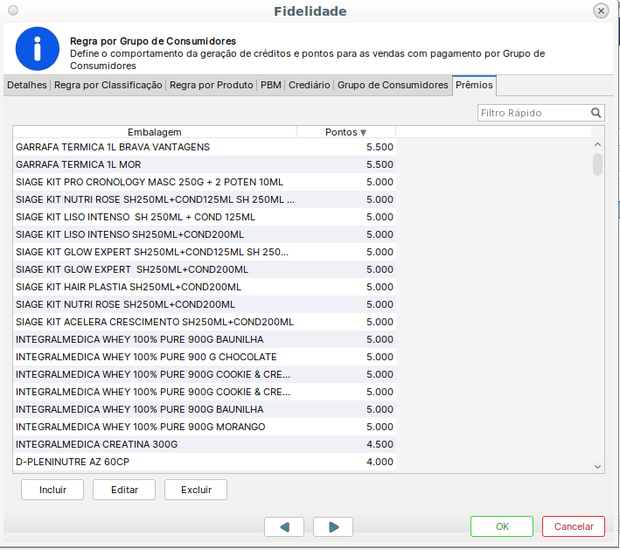
Task: Toggle sort on the Pontos column header
Action: click(x=346, y=132)
